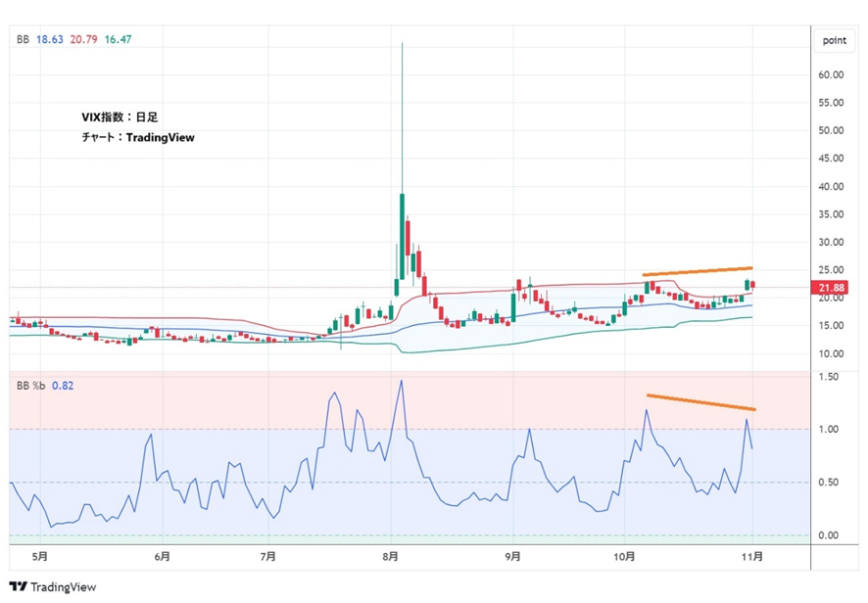Click the 5月 label on time axis
Viewport: 868px width, 603px height.
coord(40,556)
